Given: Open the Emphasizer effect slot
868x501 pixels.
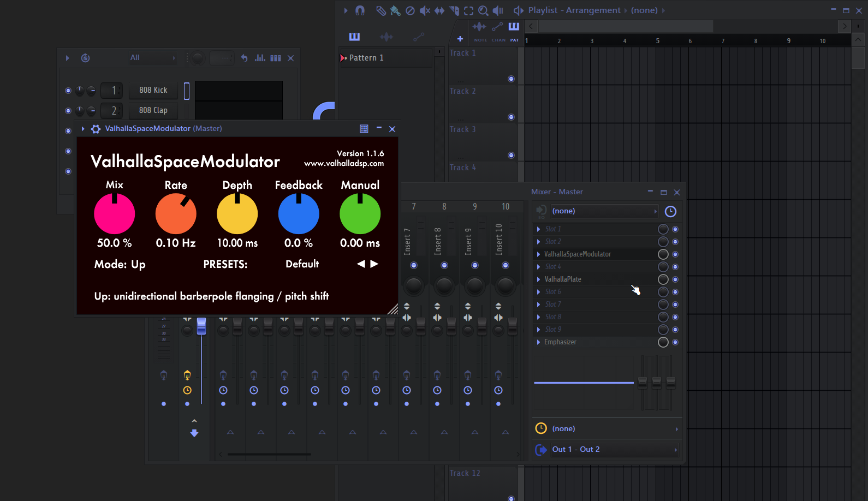Looking at the screenshot, I should pos(595,342).
